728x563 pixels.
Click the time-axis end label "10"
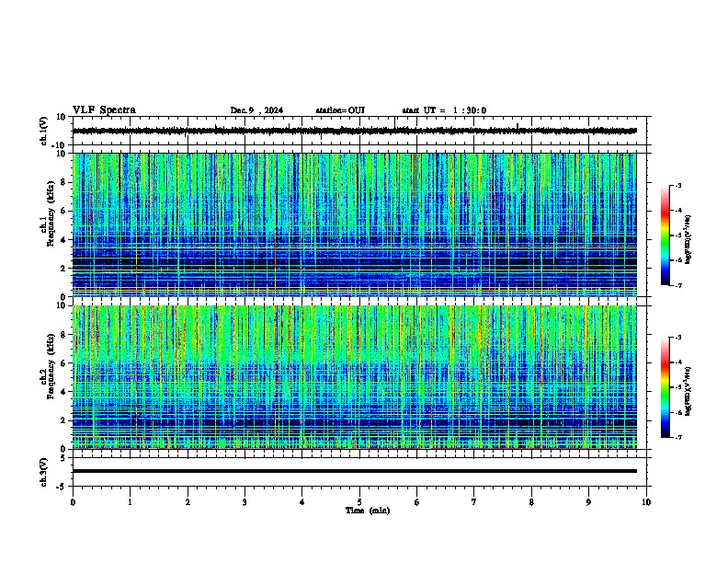click(x=646, y=502)
